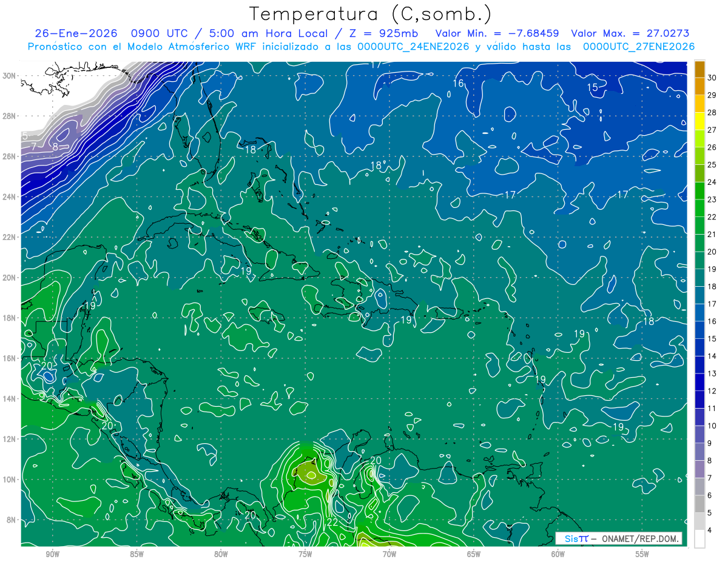Click legend scale label "21"

tap(712, 235)
